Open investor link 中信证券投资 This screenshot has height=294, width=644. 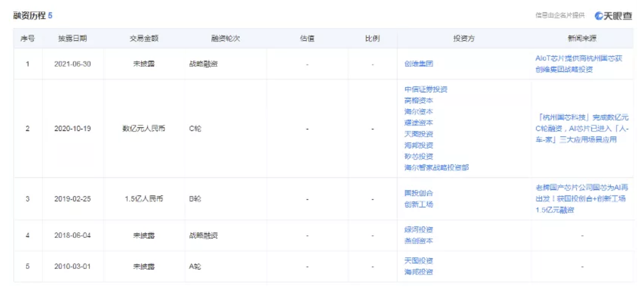click(x=426, y=89)
